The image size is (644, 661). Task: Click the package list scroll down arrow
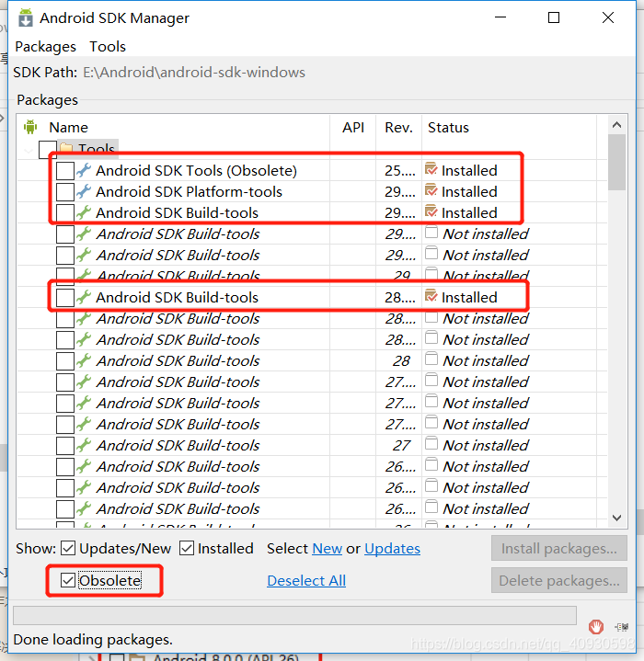coord(616,518)
